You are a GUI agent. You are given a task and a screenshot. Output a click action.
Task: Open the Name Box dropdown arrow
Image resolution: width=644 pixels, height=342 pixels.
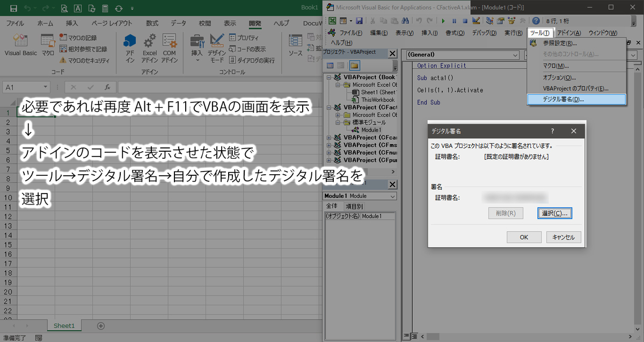point(46,87)
